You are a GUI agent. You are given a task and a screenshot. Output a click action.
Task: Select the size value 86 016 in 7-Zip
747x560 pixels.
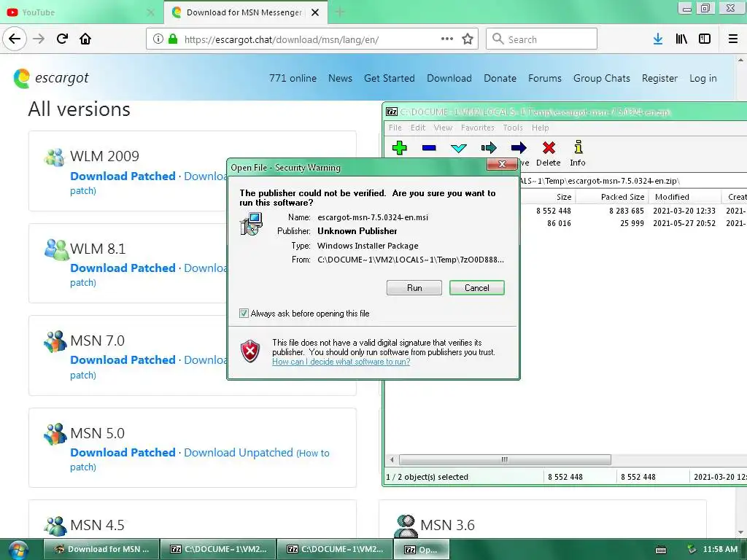point(559,223)
